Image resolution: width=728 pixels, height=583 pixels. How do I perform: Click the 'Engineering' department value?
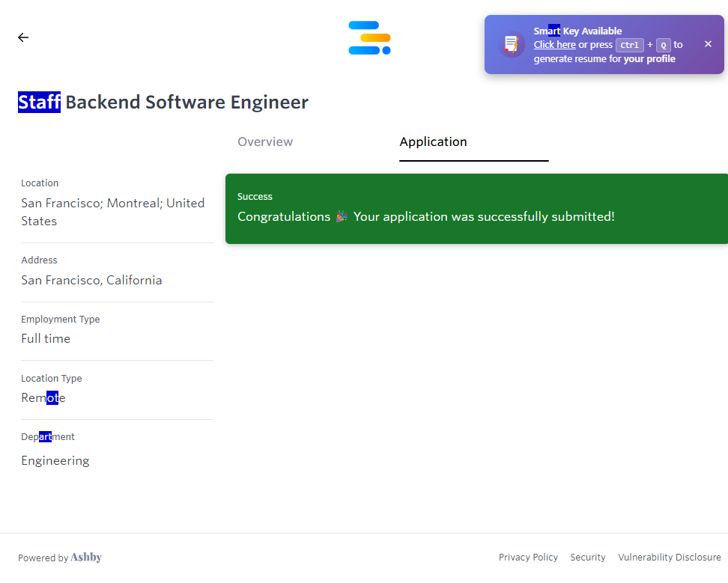[x=55, y=461]
